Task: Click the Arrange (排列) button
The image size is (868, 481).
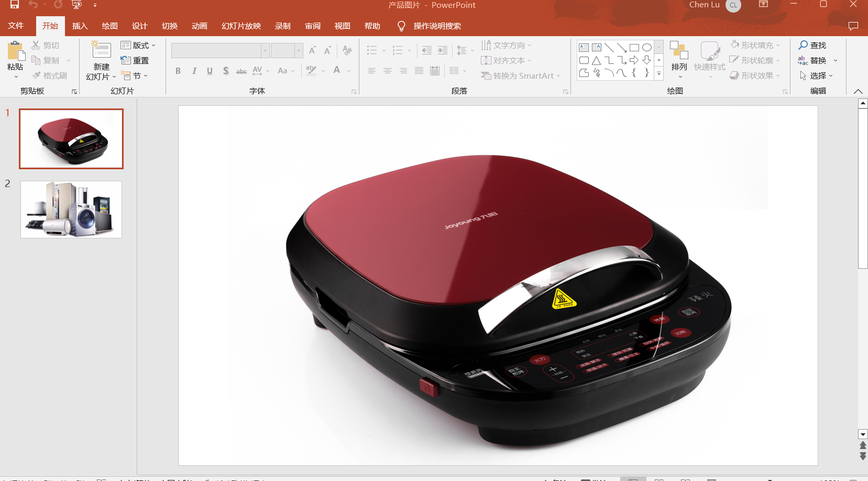Action: (679, 60)
